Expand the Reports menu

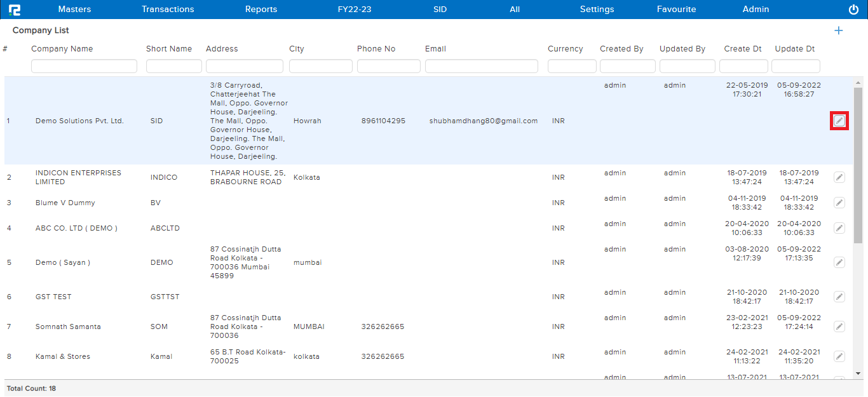click(261, 10)
